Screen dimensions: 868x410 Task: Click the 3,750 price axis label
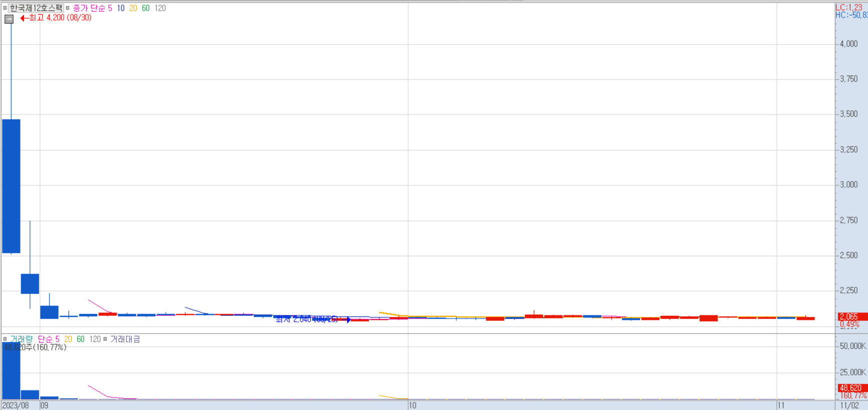pos(848,79)
